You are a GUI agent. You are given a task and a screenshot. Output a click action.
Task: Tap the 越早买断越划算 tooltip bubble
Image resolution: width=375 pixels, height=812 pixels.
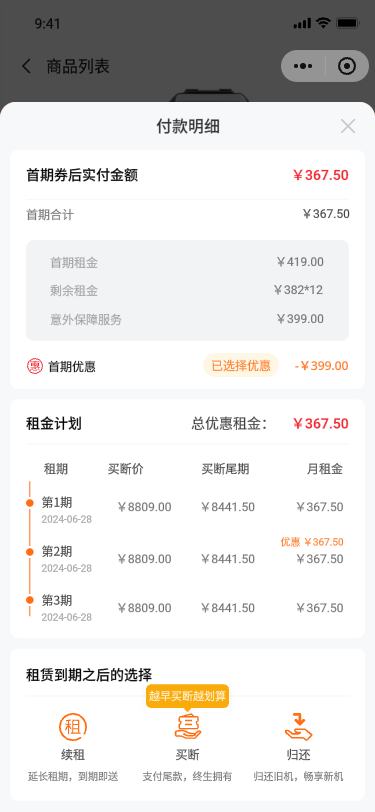pos(188,697)
